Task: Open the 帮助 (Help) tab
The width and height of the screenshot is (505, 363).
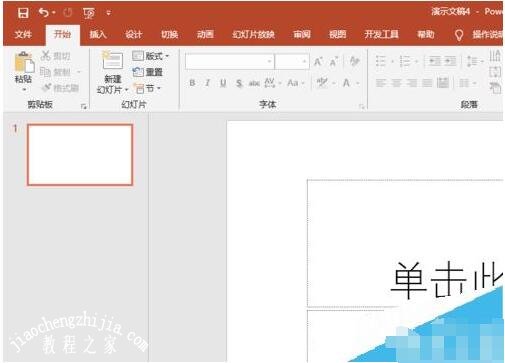Action: tap(426, 34)
